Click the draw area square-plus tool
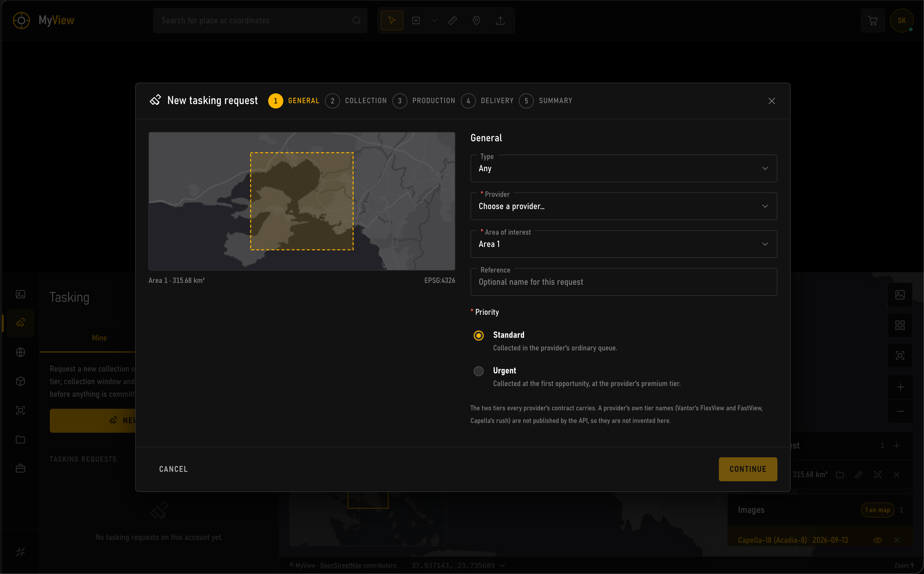 [416, 20]
